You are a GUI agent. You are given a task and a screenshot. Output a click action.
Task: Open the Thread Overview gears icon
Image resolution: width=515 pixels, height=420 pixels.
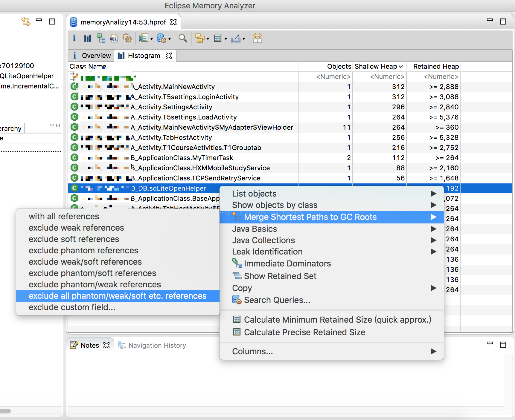(x=127, y=38)
